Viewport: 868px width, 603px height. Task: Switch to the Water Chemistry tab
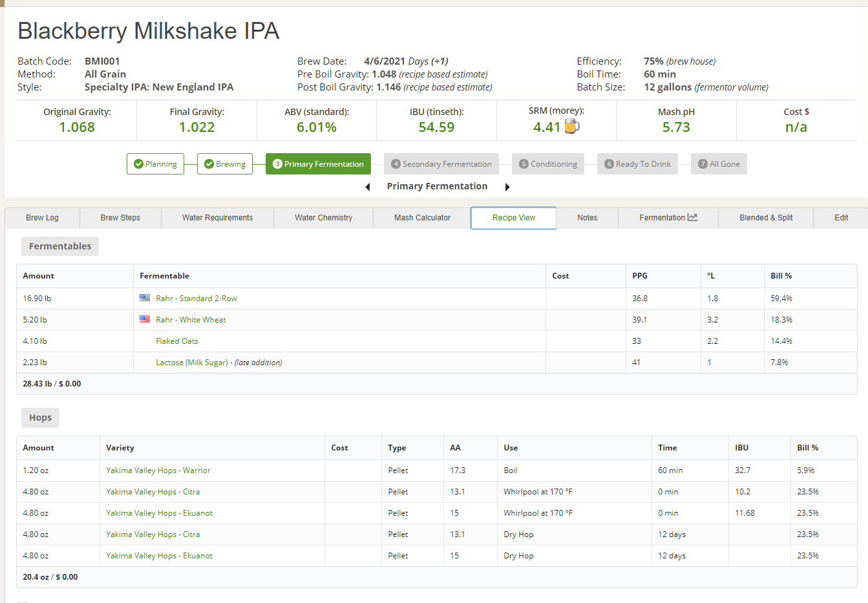pyautogui.click(x=323, y=218)
